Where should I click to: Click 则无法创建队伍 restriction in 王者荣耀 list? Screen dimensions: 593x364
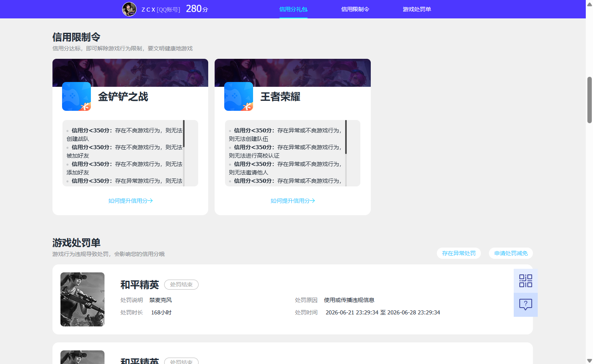pyautogui.click(x=249, y=139)
